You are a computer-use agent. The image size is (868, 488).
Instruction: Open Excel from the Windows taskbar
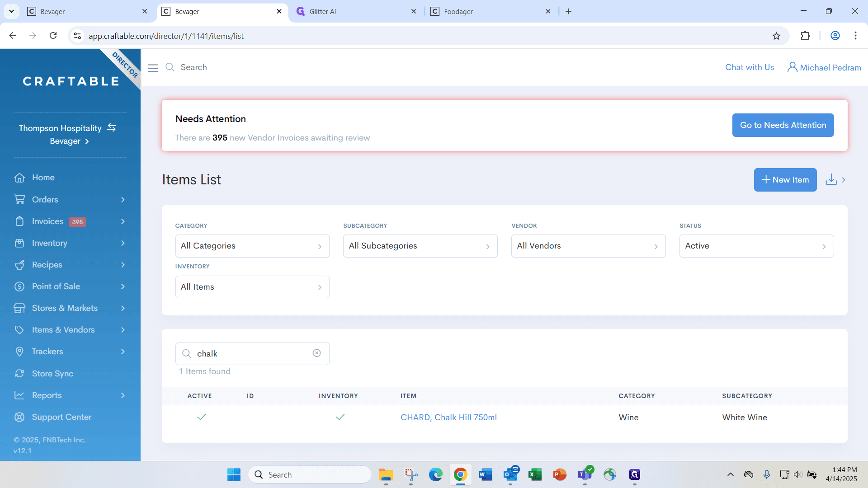coord(535,474)
